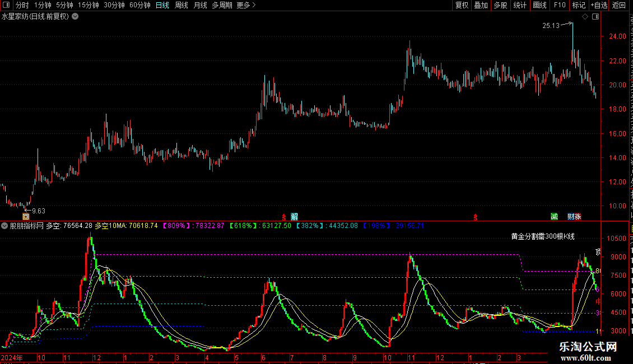Expand the 更多 periods menu
The image size is (633, 364).
coord(246,5)
